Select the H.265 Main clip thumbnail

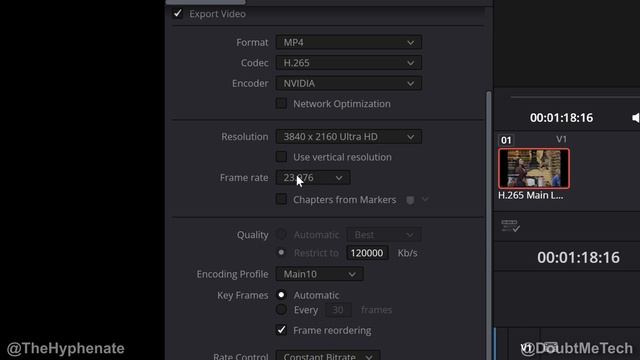tap(534, 169)
